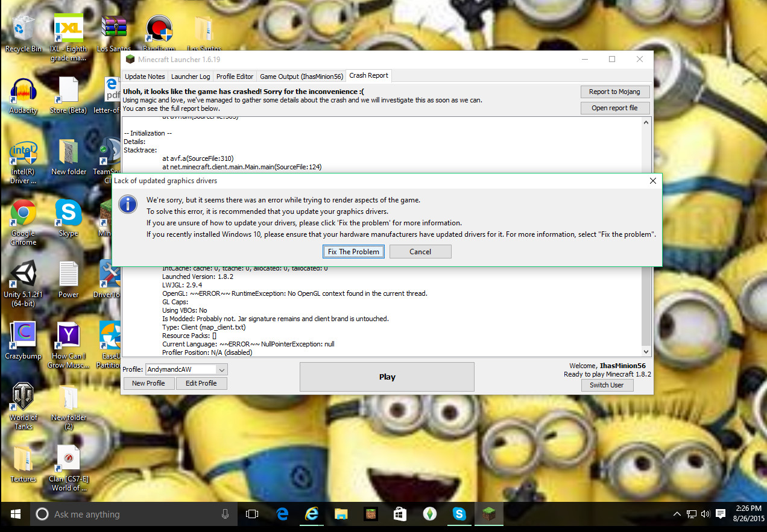Click the large Play button

pos(387,377)
